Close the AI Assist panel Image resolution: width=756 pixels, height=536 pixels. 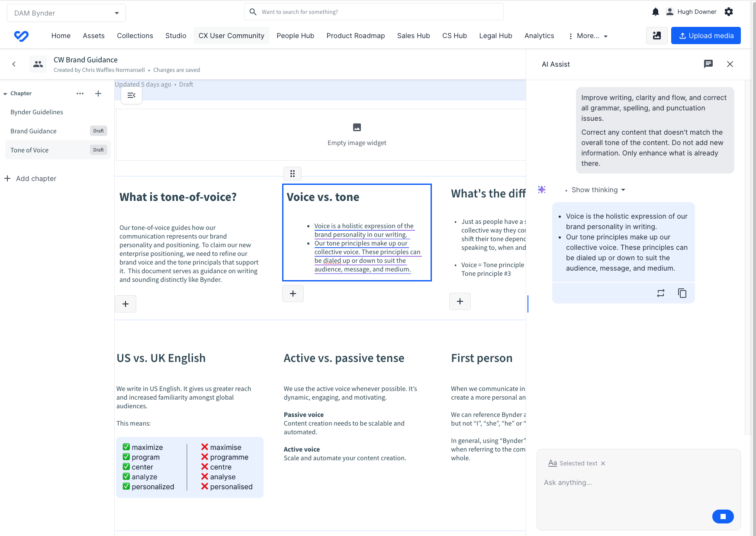coord(730,64)
